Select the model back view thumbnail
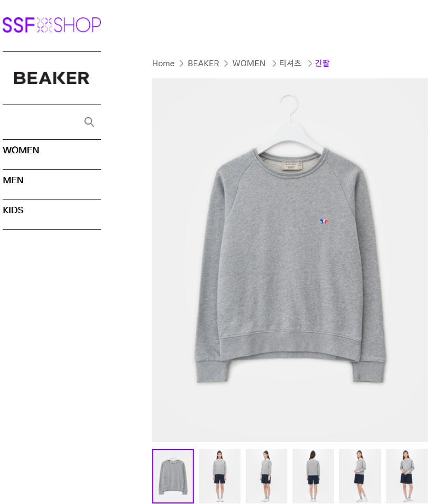This screenshot has height=504, width=430. (x=313, y=476)
